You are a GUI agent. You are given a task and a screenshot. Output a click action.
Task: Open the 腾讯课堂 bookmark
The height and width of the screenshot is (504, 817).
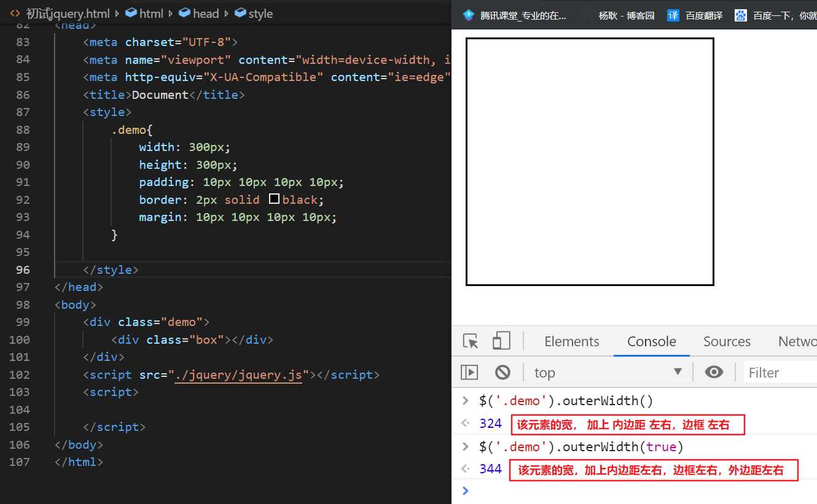515,15
